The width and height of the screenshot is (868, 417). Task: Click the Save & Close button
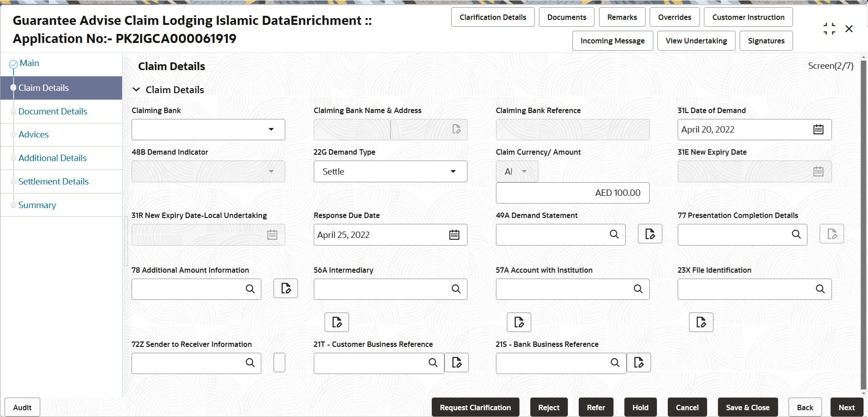[x=747, y=407]
